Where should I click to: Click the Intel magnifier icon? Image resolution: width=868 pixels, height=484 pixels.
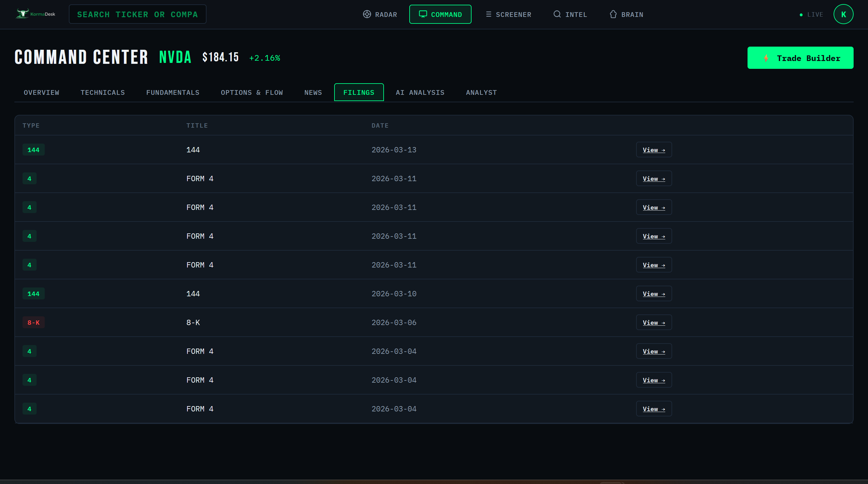coord(557,14)
